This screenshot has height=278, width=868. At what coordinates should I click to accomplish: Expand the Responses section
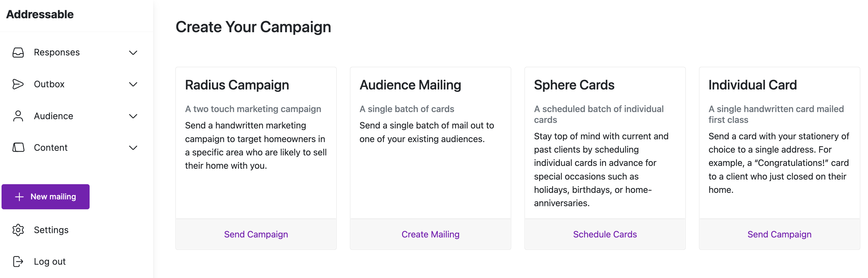pyautogui.click(x=133, y=53)
